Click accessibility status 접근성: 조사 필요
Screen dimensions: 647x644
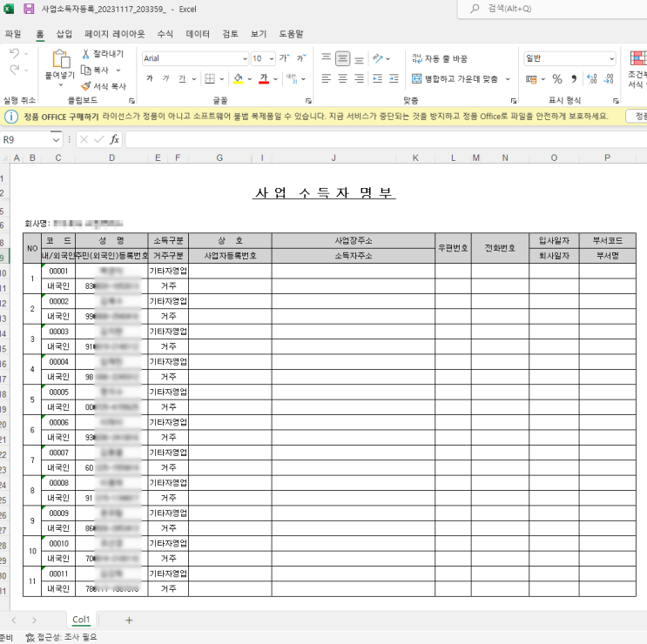pyautogui.click(x=62, y=637)
